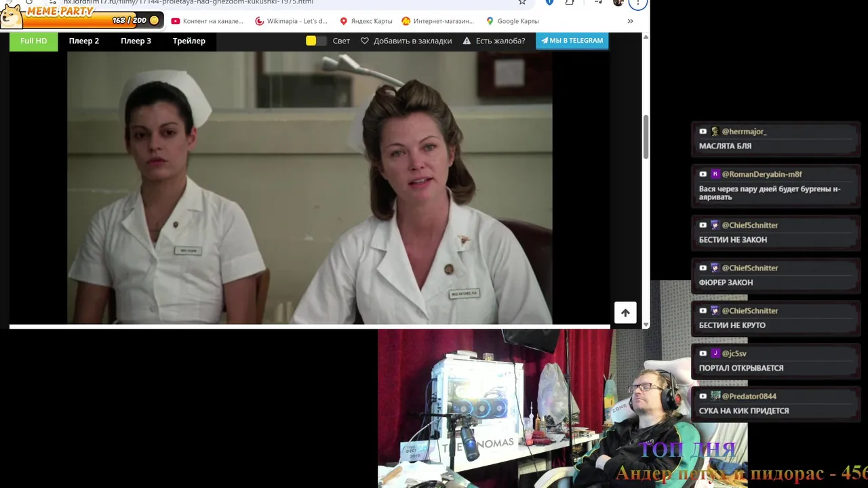Click the back-to-top arrow button

tap(625, 312)
